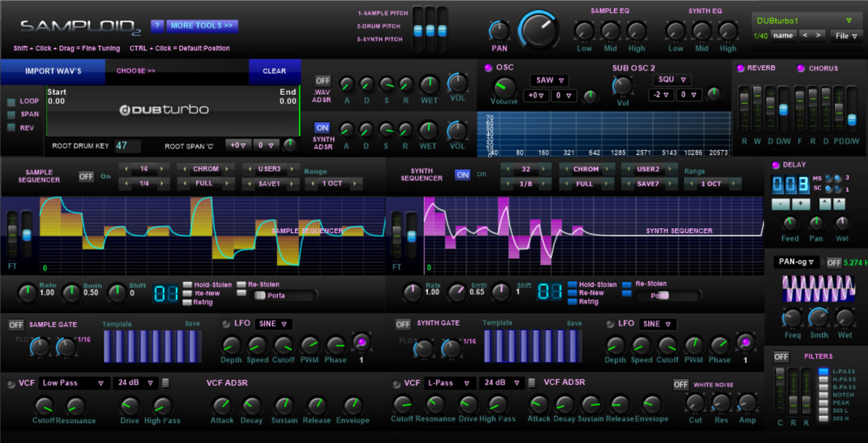Screen dimensions: 868x443
Task: Toggle the OSC power LED
Action: click(x=488, y=68)
